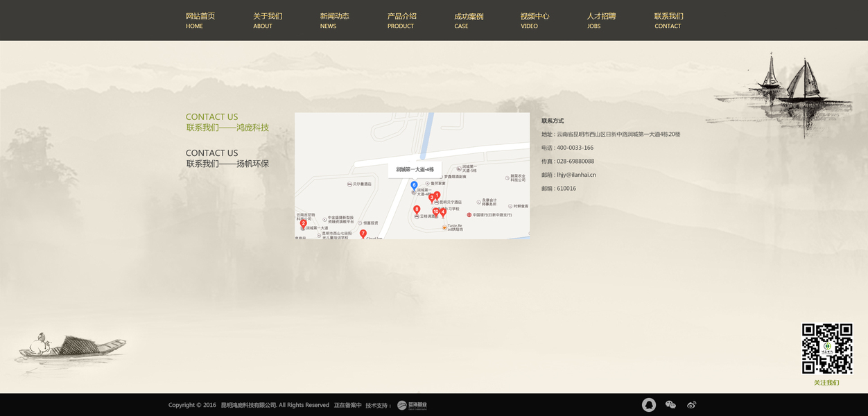
Task: Open 产品介绍 PRODUCT menu
Action: (402, 20)
